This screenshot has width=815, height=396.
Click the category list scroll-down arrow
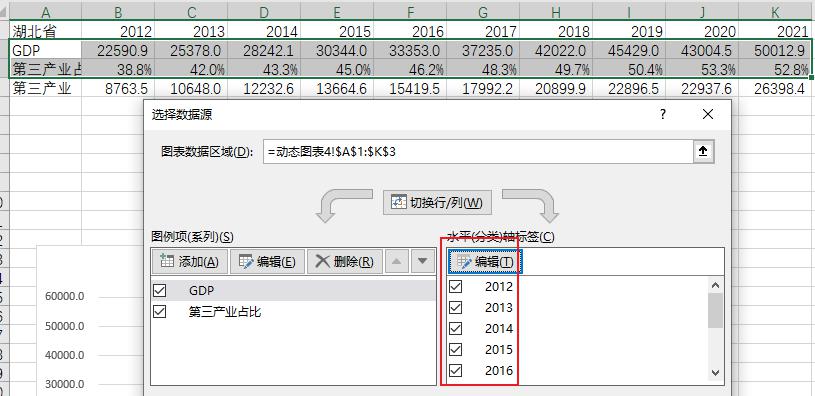tap(715, 373)
